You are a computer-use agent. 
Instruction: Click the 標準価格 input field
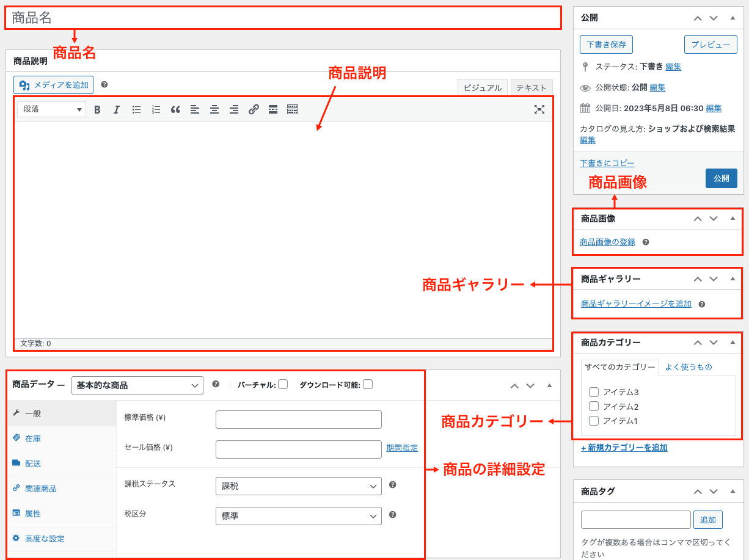pos(298,420)
